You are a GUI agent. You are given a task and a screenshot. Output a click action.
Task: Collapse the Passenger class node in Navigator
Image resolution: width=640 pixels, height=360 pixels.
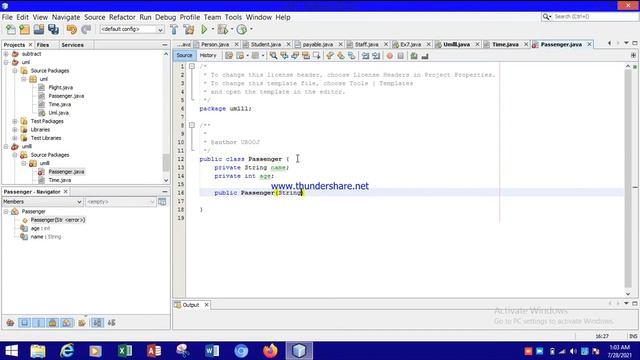click(6, 211)
